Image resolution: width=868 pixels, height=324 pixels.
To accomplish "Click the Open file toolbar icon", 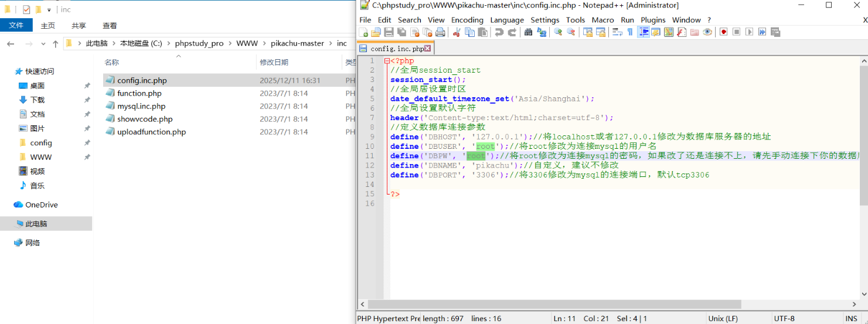I will pos(376,32).
